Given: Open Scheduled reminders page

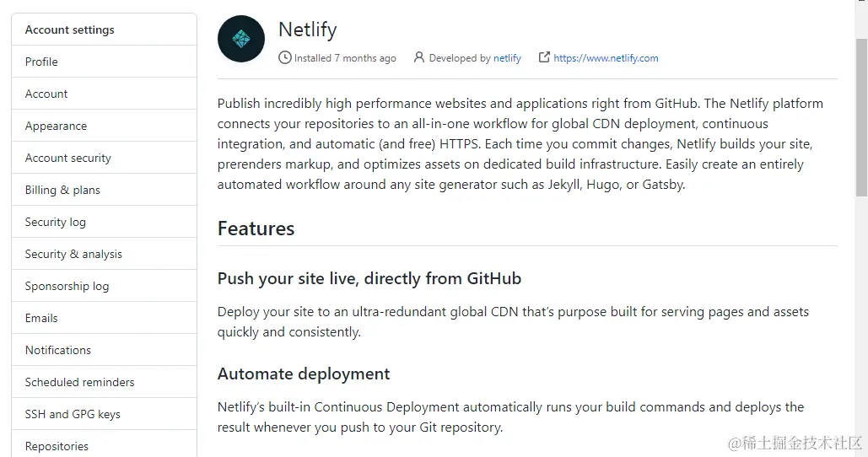Looking at the screenshot, I should (104, 382).
